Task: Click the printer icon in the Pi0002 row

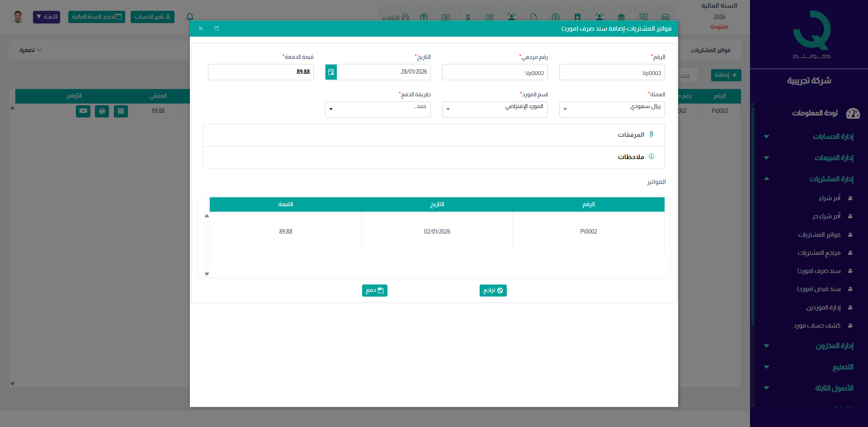Action: tap(102, 111)
